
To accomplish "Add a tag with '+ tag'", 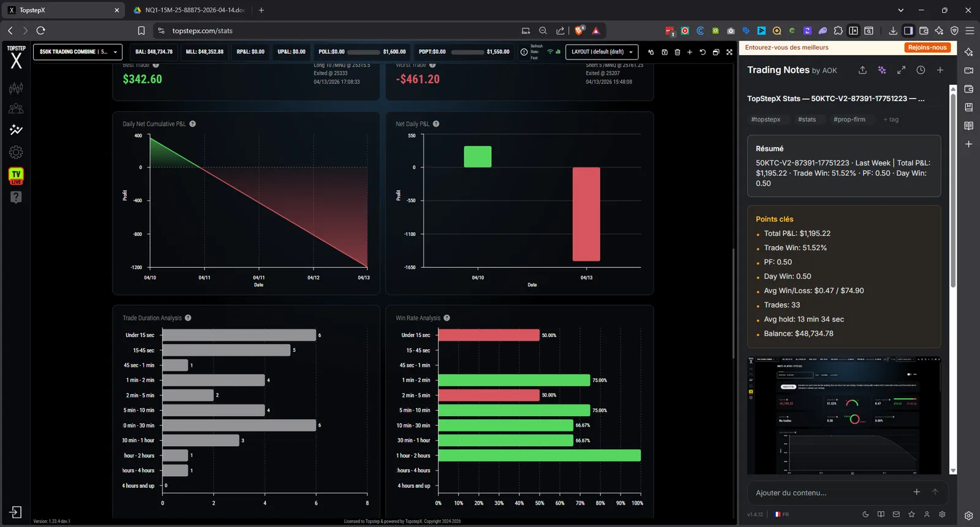I will click(891, 119).
